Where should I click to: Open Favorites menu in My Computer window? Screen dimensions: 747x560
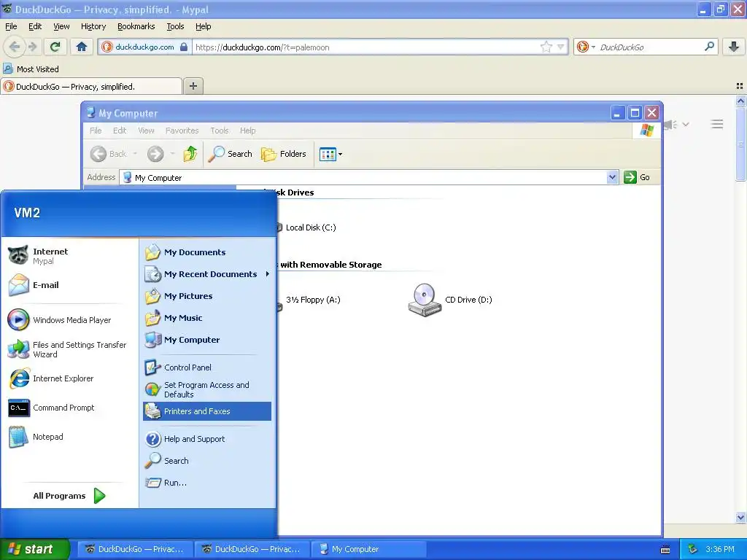tap(182, 131)
